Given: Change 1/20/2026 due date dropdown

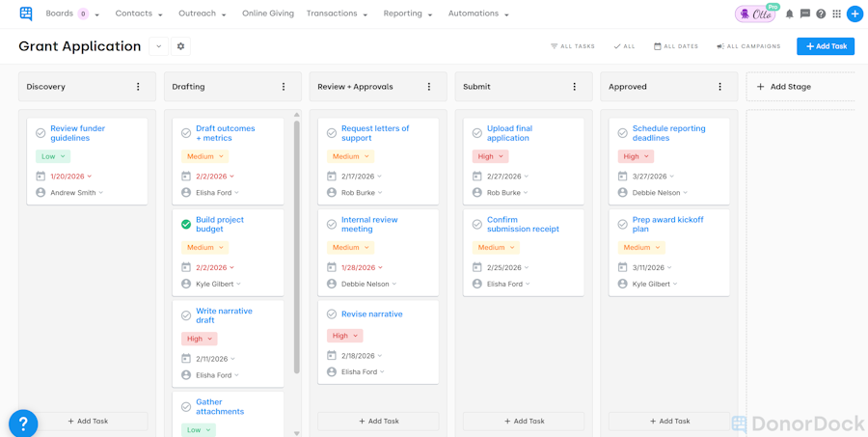Looking at the screenshot, I should (71, 177).
